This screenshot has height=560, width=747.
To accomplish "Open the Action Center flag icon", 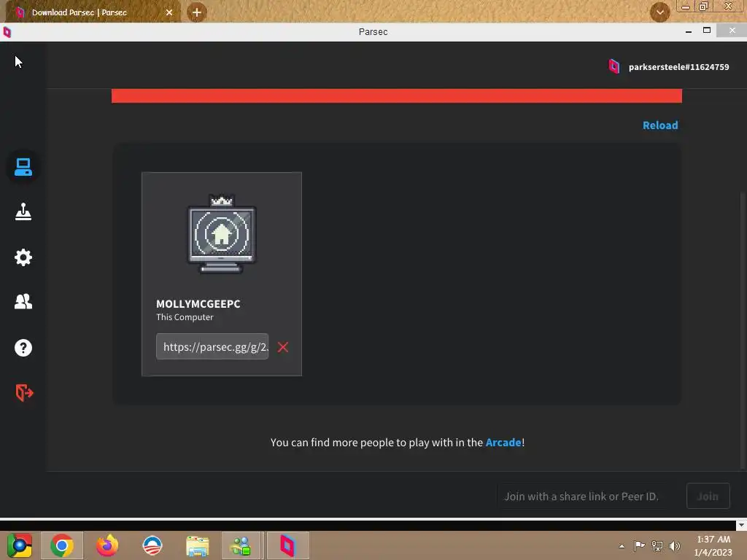I will (x=639, y=545).
